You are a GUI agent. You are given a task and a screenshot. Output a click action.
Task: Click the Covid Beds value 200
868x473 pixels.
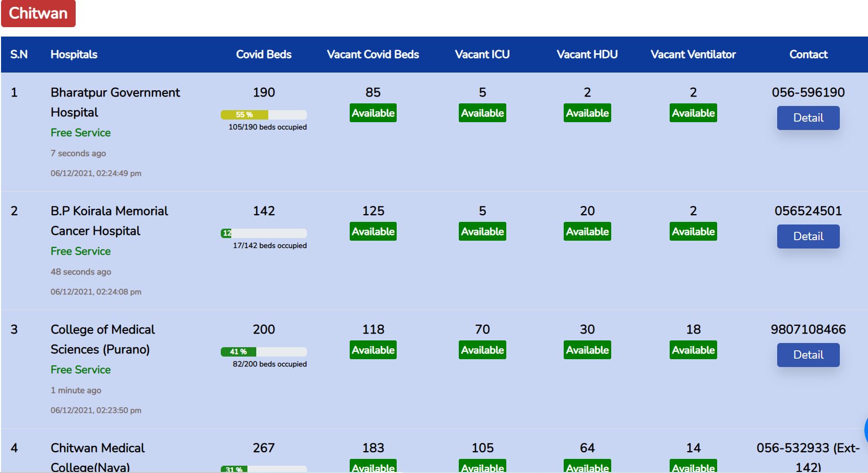click(x=264, y=329)
